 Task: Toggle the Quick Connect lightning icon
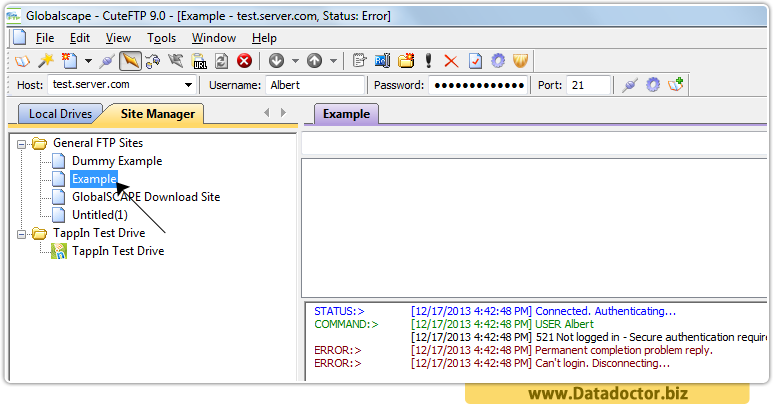[x=131, y=61]
